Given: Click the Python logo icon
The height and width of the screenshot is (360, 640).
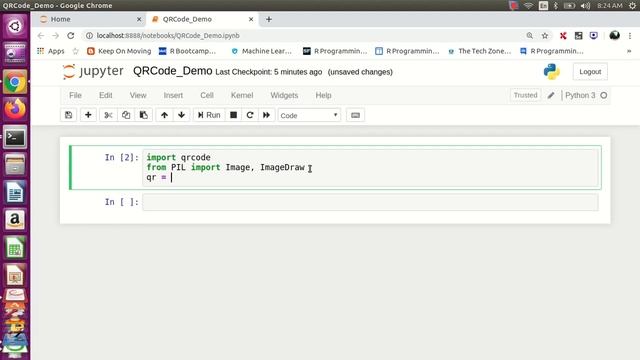Looking at the screenshot, I should 551,71.
